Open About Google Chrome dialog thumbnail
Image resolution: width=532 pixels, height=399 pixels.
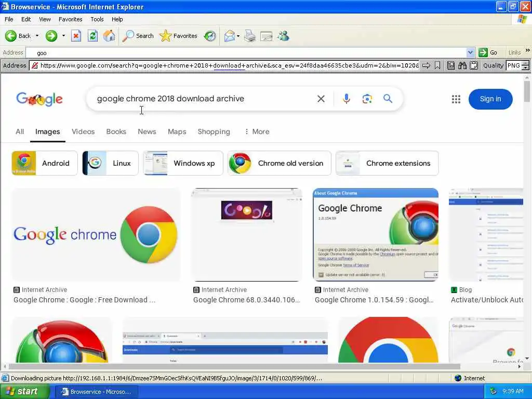(x=375, y=235)
